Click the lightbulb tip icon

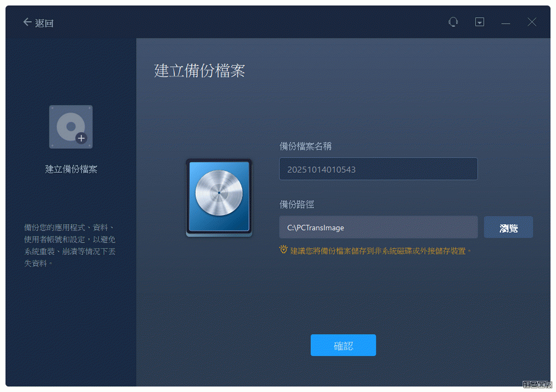[284, 250]
